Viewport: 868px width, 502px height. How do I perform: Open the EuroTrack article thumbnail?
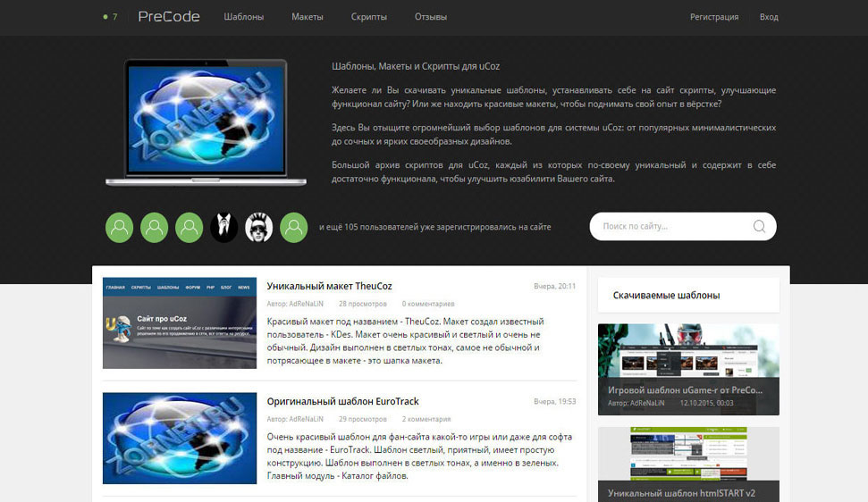click(x=180, y=439)
